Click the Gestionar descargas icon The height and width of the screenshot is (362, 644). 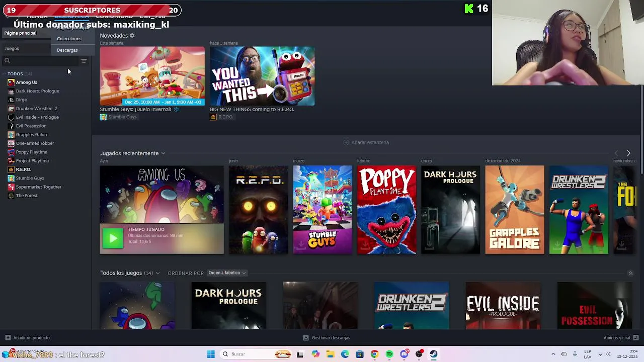coord(306,338)
